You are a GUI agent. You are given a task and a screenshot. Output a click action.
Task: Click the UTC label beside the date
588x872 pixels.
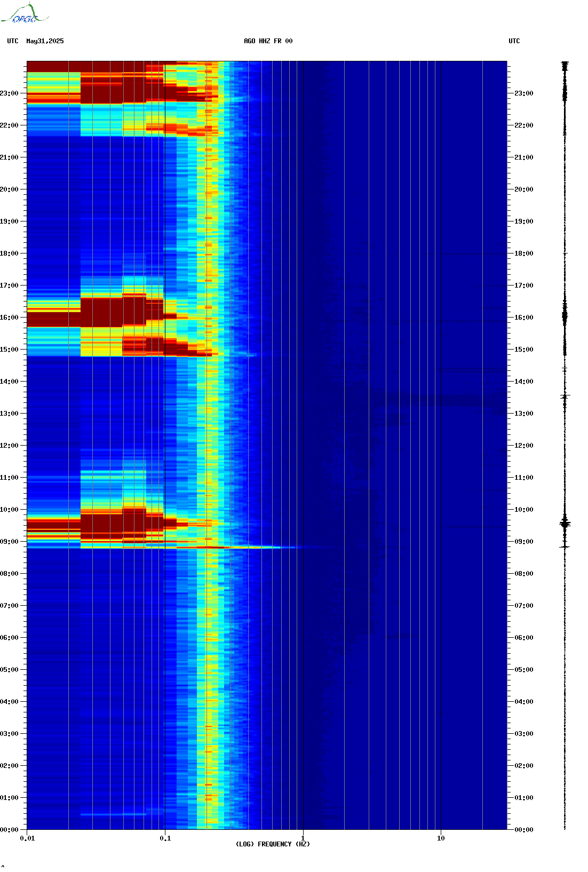[x=13, y=41]
